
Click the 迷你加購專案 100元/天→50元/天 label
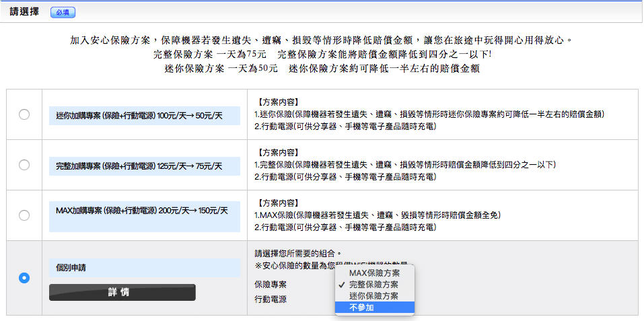point(145,116)
